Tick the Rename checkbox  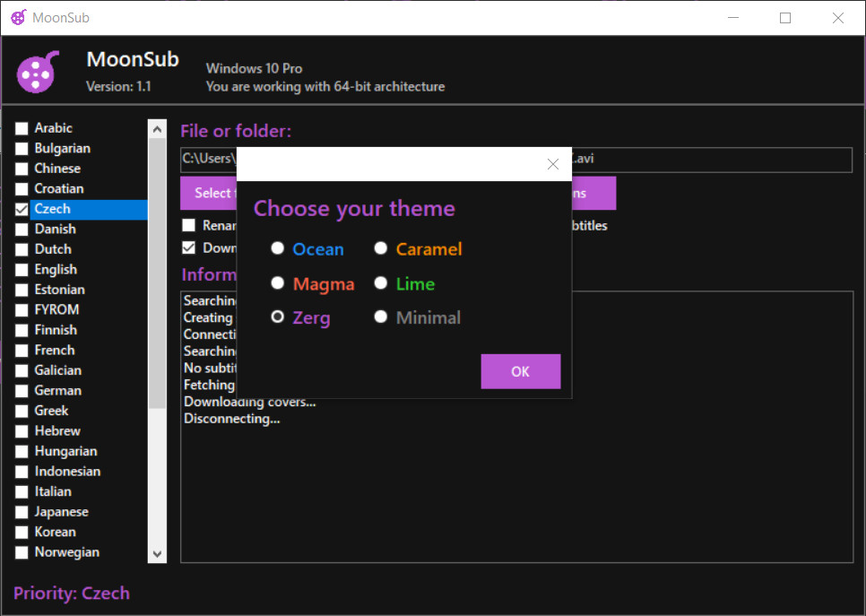coord(189,225)
